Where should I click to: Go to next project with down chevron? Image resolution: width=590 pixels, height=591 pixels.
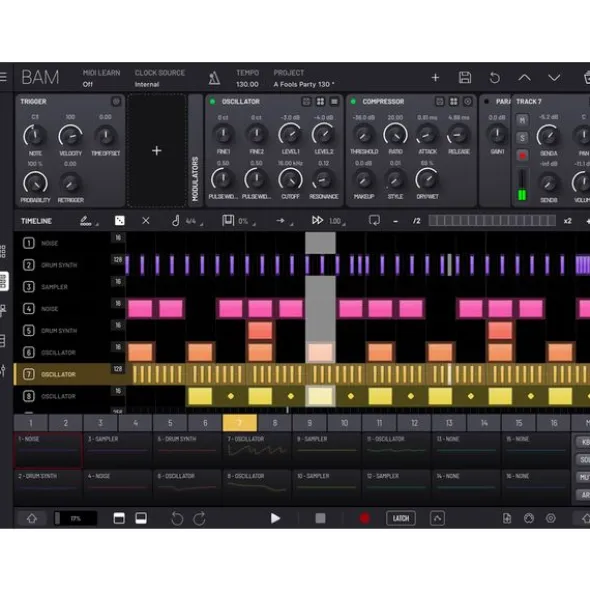554,78
